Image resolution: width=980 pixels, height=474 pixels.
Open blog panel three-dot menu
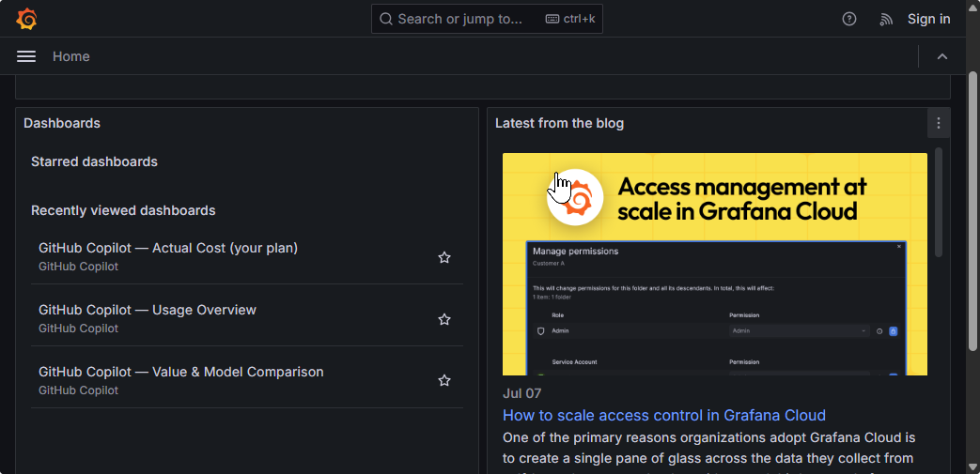click(938, 123)
